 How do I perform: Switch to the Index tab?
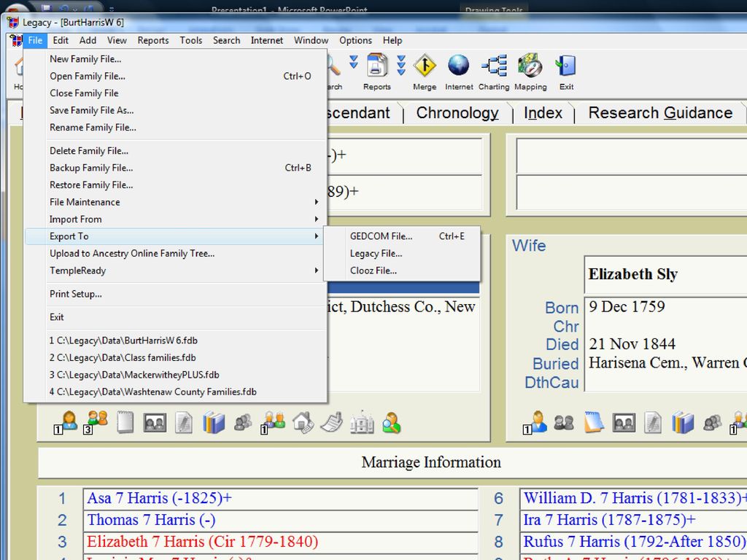(543, 113)
